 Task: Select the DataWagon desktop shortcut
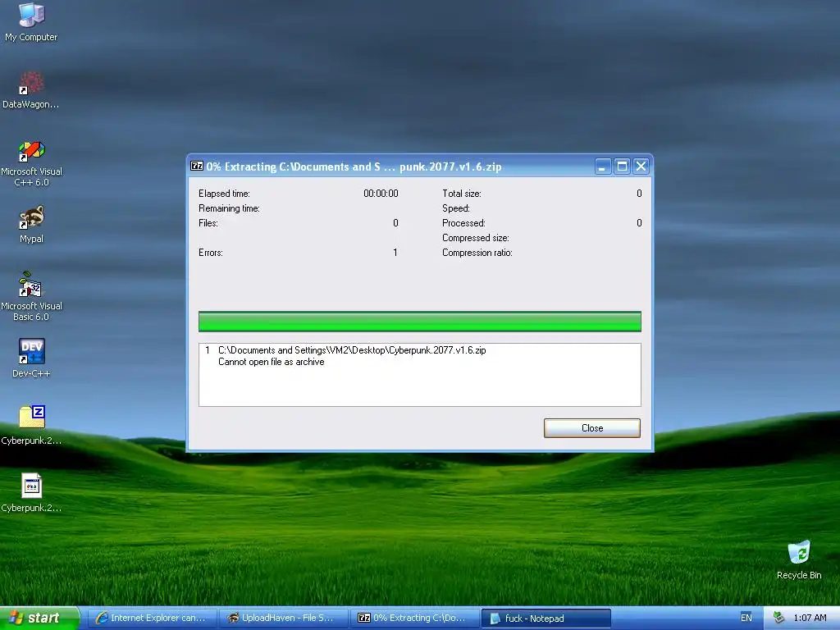coord(31,89)
